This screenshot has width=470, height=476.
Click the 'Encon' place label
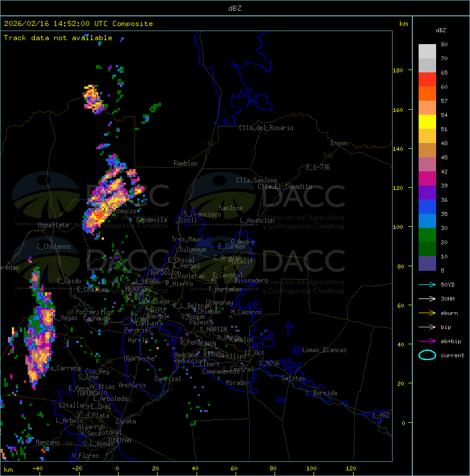(339, 143)
